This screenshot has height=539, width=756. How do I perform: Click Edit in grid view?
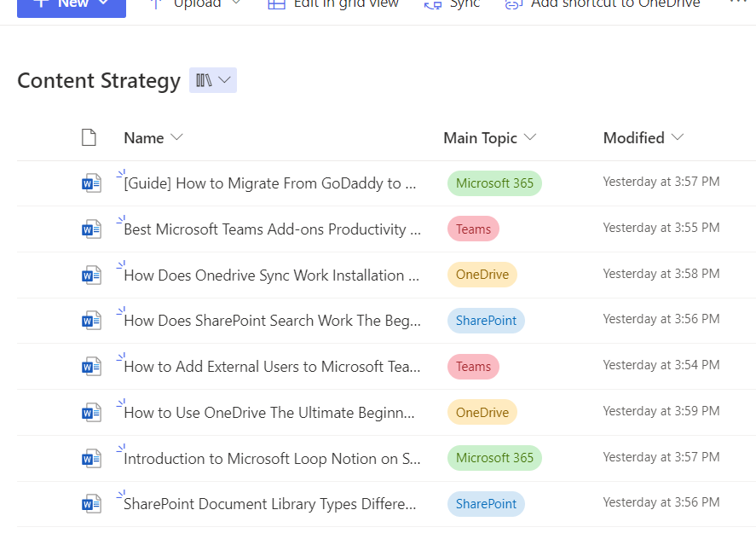(x=333, y=5)
